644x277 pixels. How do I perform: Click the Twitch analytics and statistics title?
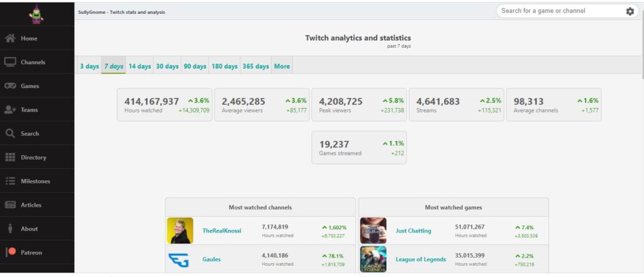(358, 38)
